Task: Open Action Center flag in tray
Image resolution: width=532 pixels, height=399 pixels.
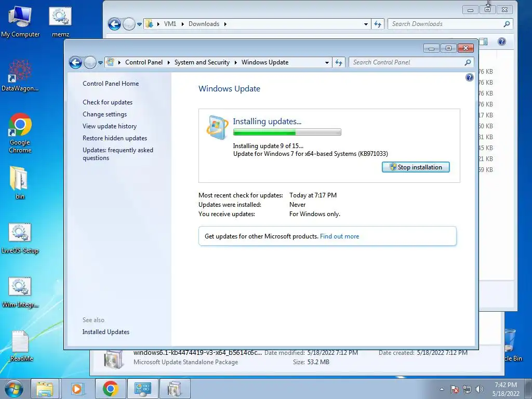Action: click(455, 389)
